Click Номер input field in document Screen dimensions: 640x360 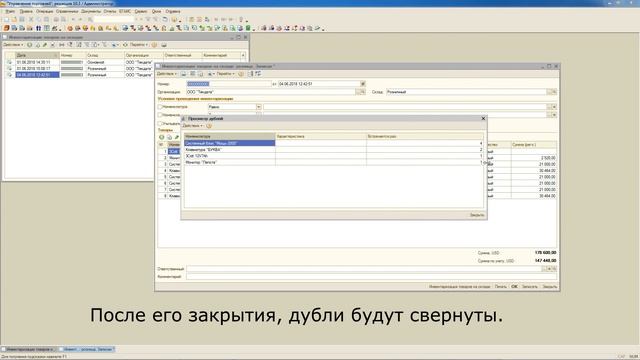pyautogui.click(x=229, y=84)
